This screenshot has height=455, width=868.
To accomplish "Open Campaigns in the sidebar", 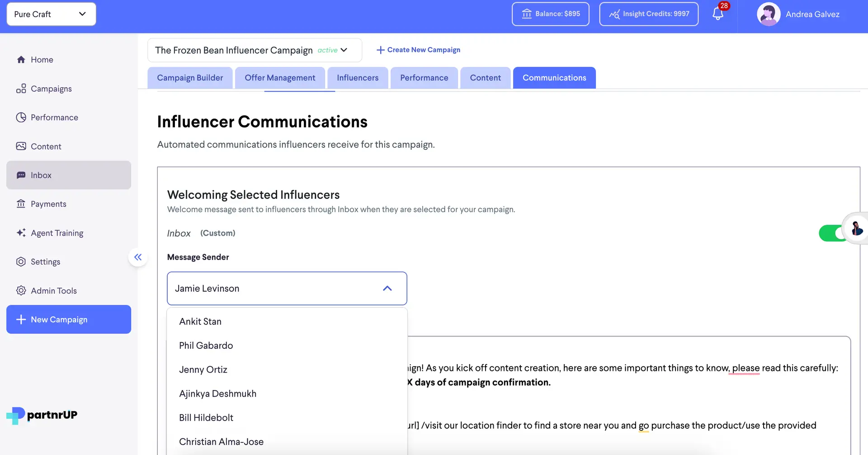I will click(69, 89).
